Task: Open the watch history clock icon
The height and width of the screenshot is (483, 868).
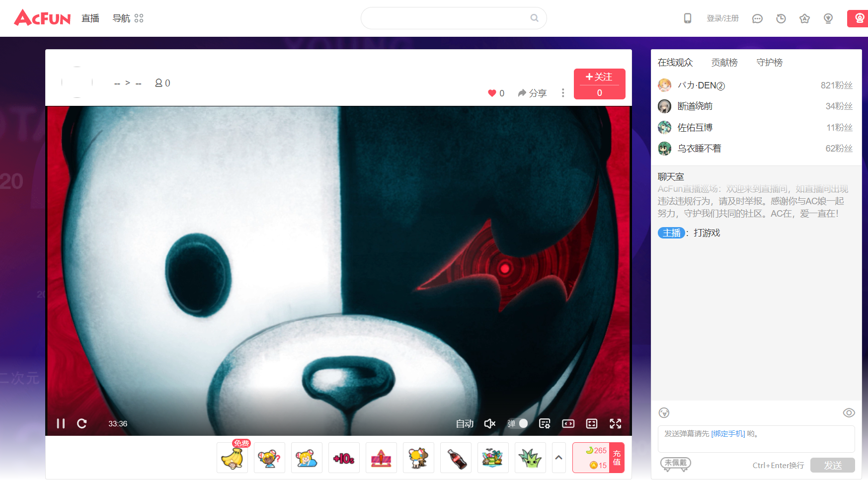Action: point(781,18)
